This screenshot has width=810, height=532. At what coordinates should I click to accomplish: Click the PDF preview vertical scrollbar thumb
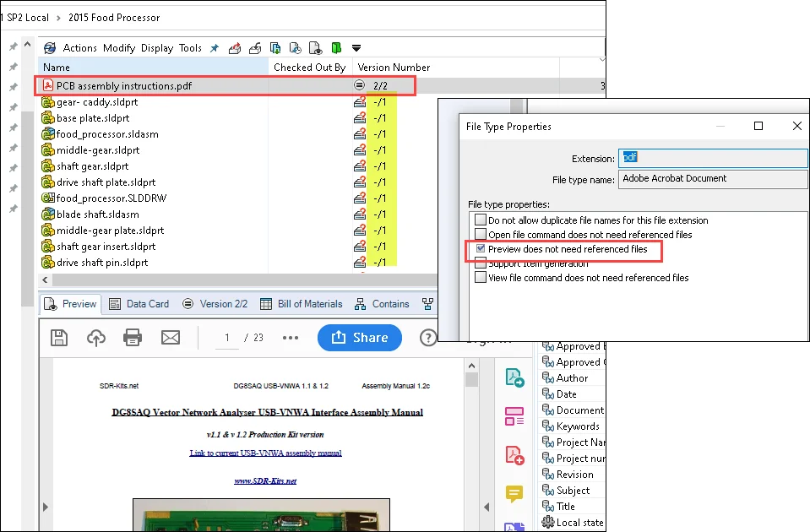coord(472,379)
